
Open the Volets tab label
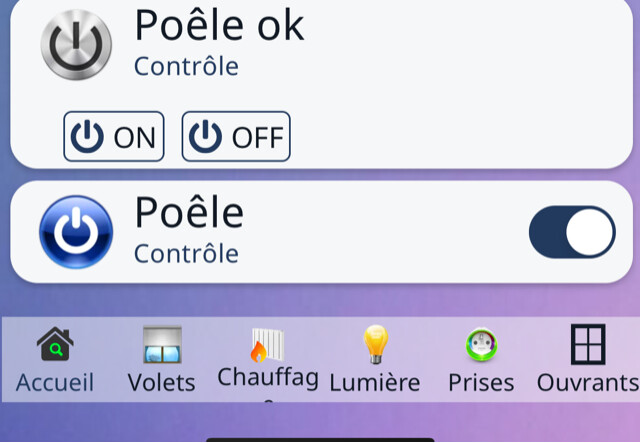coord(162,382)
